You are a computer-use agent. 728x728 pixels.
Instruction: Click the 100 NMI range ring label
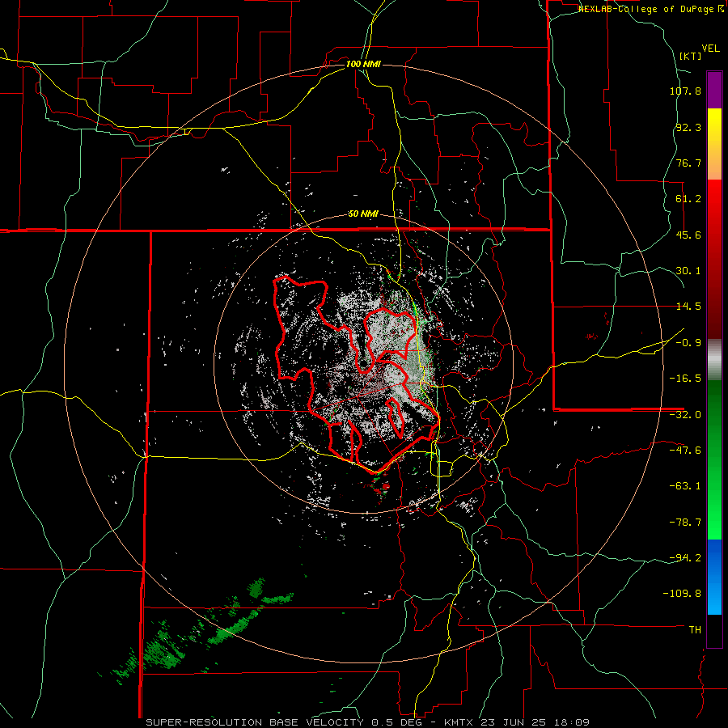[x=363, y=64]
